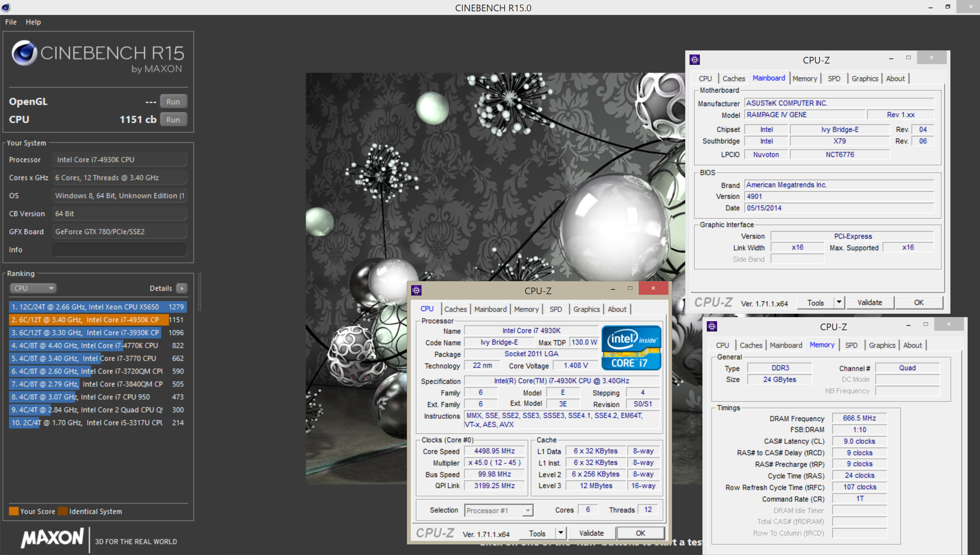Grab the left panel resize handle dots
This screenshot has height=555, width=980.
coord(199,292)
